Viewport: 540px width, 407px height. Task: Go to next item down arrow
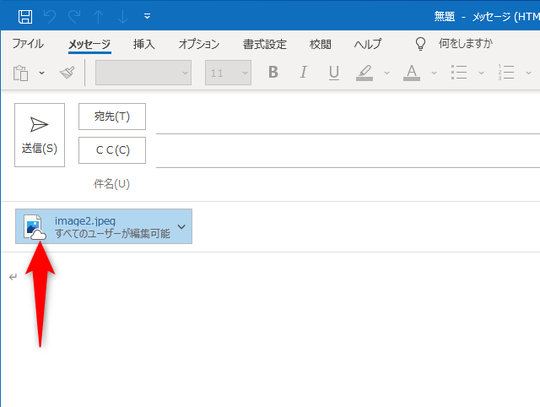click(x=123, y=16)
